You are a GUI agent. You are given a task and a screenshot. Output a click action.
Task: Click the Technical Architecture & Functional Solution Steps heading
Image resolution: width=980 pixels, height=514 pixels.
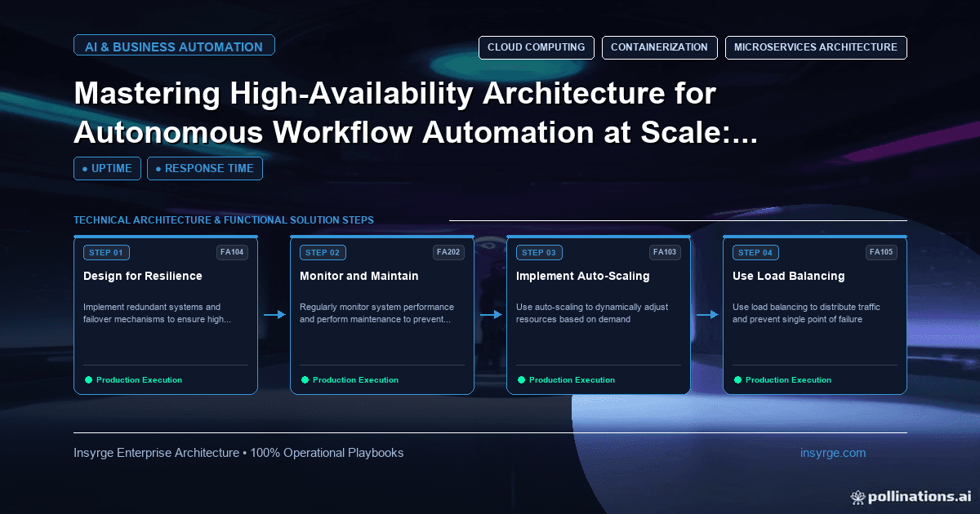224,220
